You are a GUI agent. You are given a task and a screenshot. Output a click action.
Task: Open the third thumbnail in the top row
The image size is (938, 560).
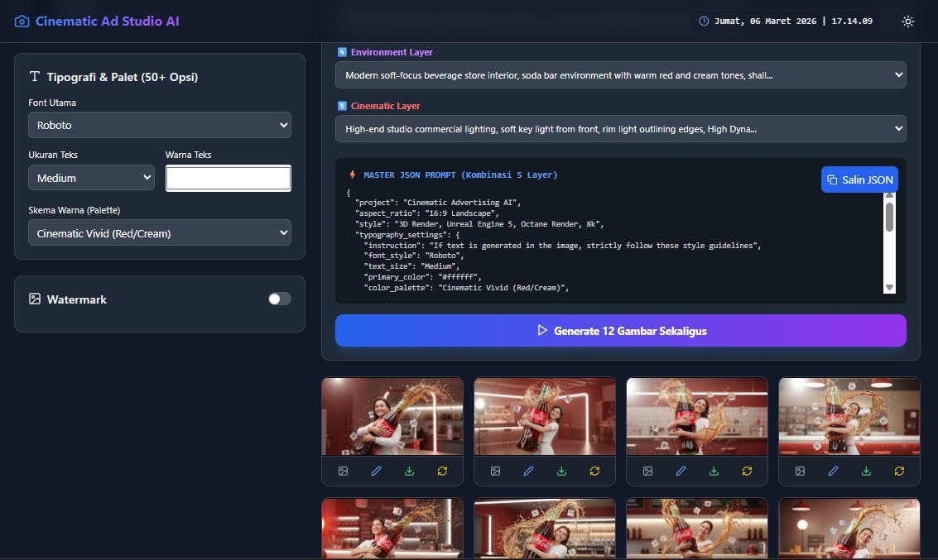[697, 417]
